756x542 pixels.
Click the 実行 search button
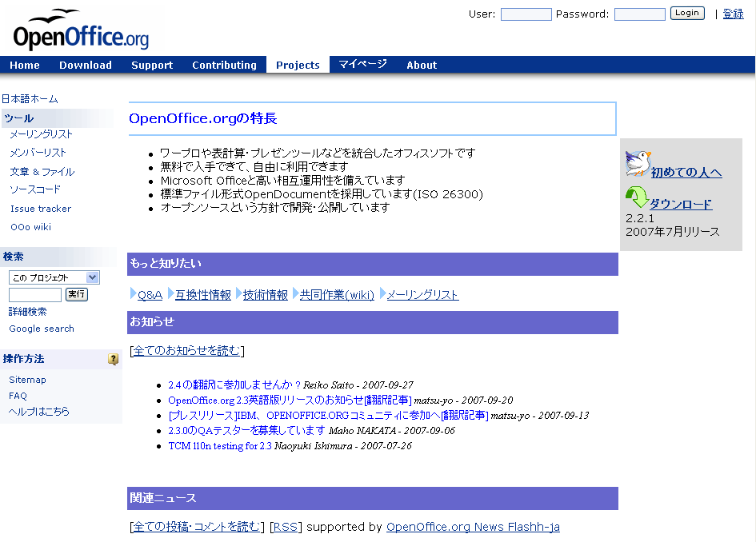point(76,294)
